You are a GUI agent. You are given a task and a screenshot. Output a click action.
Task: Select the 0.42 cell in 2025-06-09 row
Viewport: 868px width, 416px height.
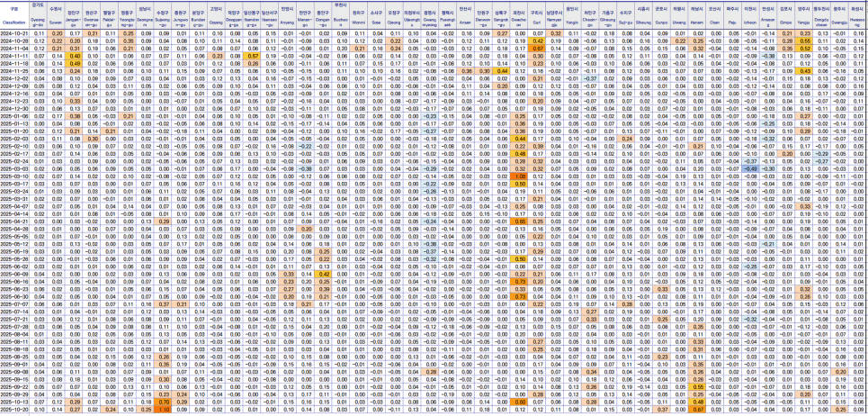(x=325, y=274)
